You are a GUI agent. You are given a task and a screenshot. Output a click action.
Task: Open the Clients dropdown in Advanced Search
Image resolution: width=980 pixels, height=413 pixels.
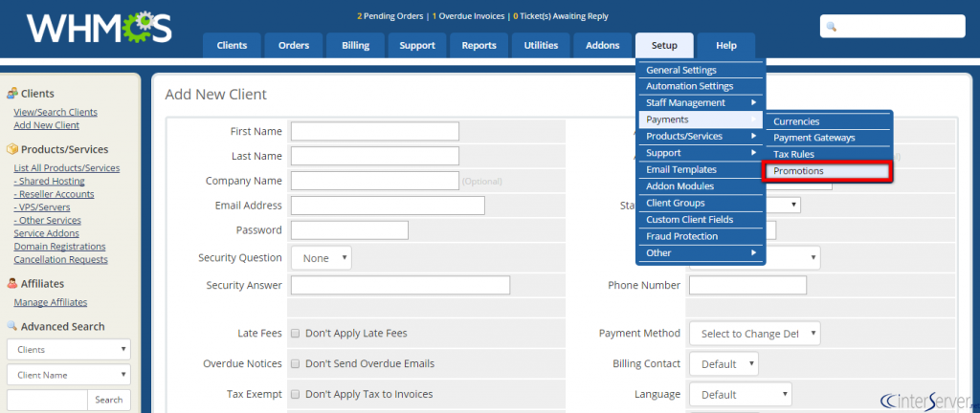[x=69, y=349]
